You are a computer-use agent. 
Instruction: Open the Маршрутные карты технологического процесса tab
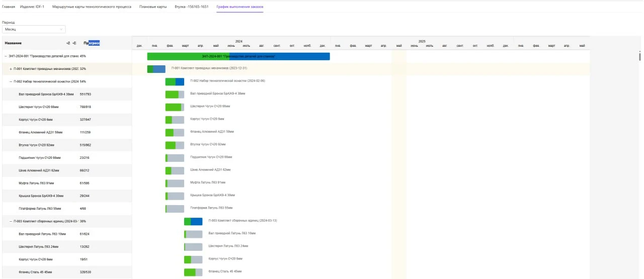[x=92, y=7]
